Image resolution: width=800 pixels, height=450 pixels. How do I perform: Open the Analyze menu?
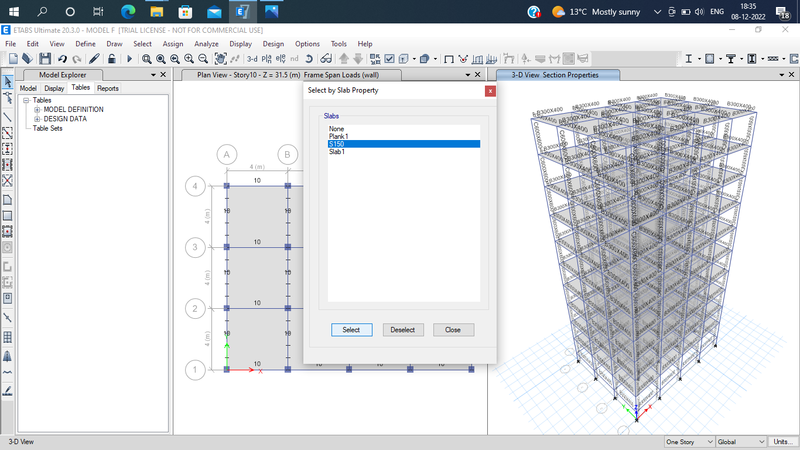click(206, 44)
